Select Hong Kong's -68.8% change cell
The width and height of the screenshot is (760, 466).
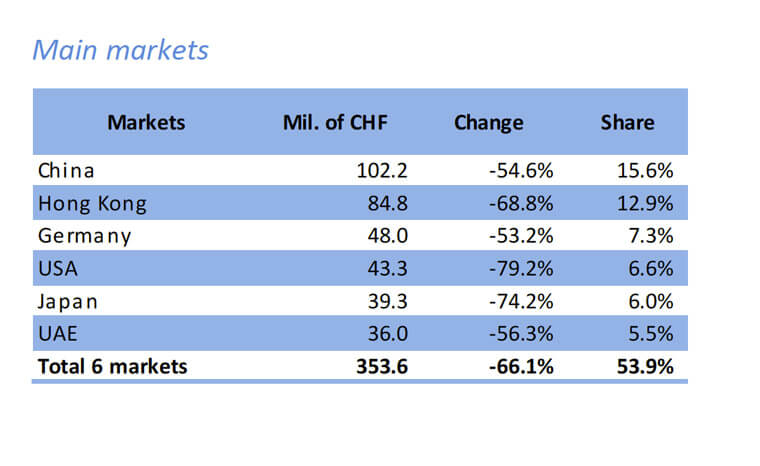pyautogui.click(x=521, y=204)
